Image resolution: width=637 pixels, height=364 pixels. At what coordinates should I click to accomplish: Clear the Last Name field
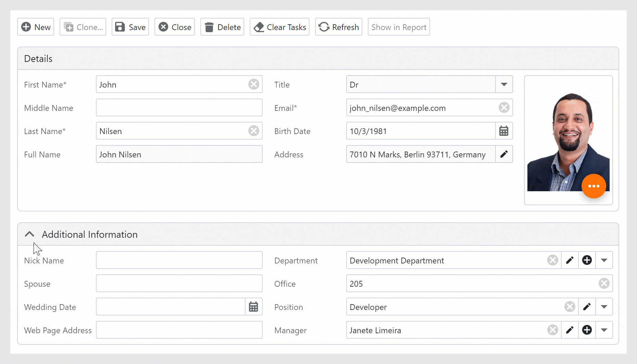pyautogui.click(x=254, y=131)
